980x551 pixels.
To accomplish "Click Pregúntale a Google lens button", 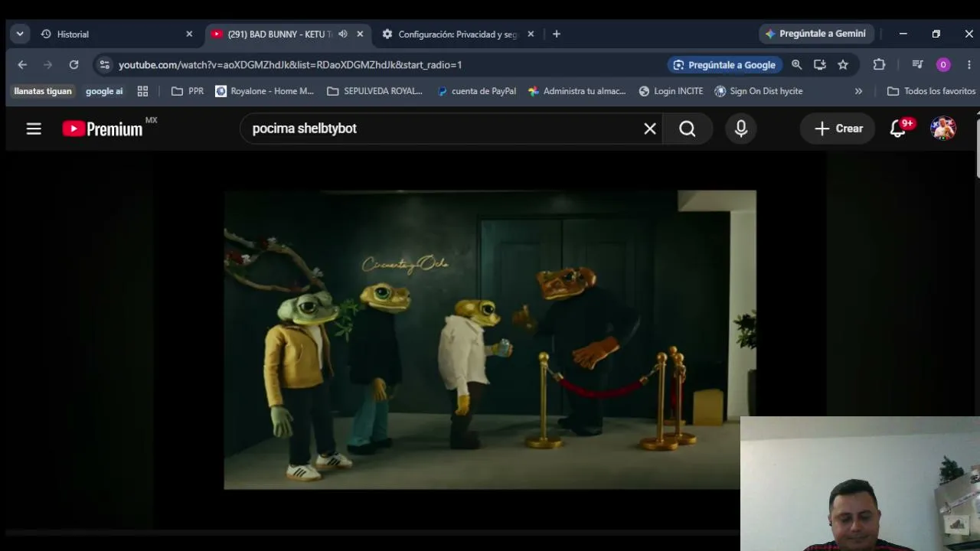I will point(724,65).
